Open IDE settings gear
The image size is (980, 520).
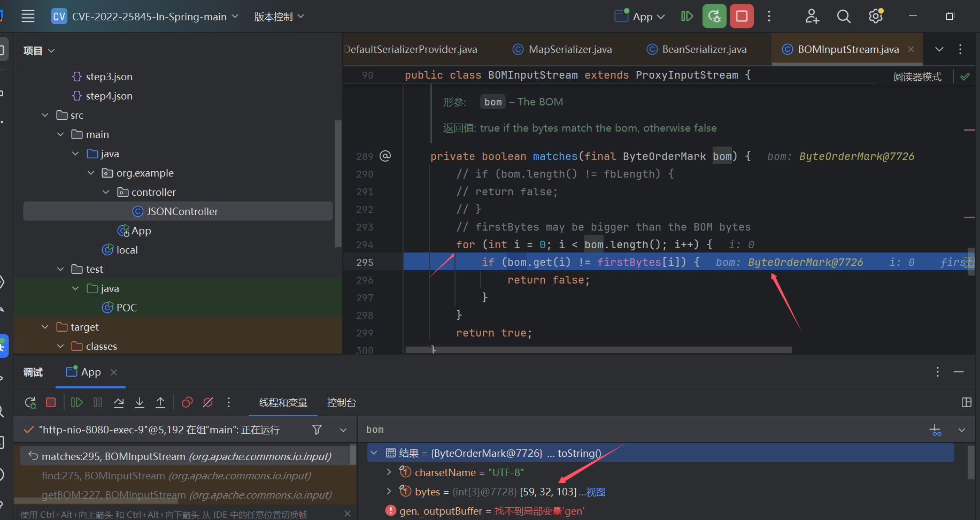[x=875, y=16]
